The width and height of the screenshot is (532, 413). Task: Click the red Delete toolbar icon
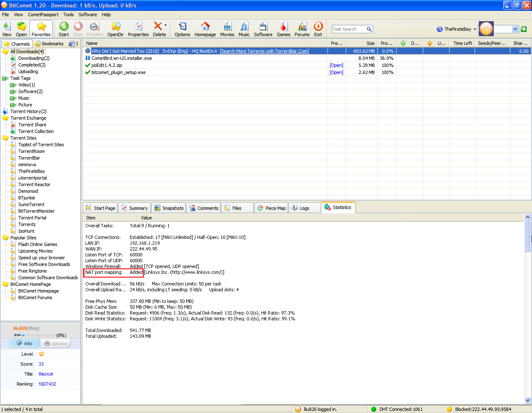[x=158, y=29]
